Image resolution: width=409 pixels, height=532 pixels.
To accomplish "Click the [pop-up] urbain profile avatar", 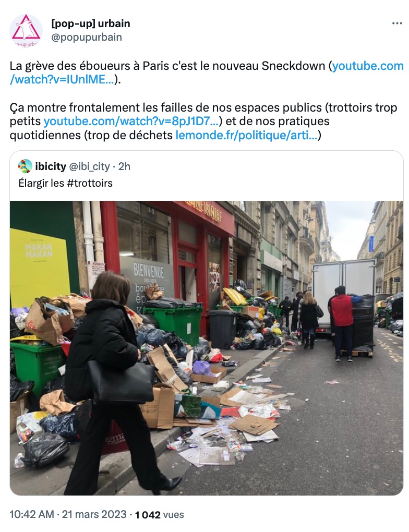I will pos(26,31).
